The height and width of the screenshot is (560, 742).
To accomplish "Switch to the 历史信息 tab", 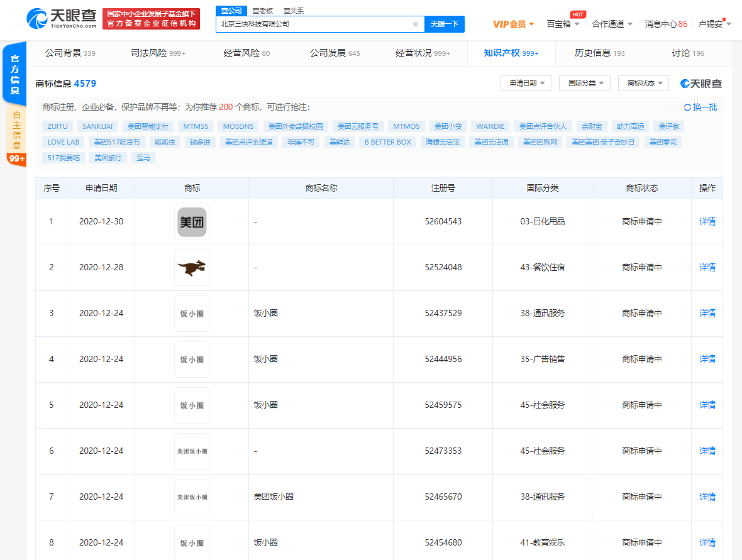I will coord(599,53).
